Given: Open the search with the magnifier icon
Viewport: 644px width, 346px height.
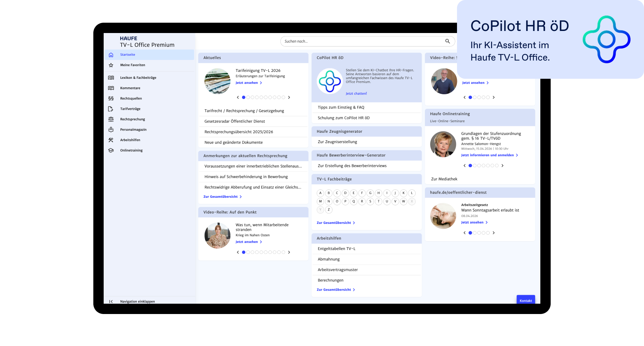Looking at the screenshot, I should click(447, 41).
